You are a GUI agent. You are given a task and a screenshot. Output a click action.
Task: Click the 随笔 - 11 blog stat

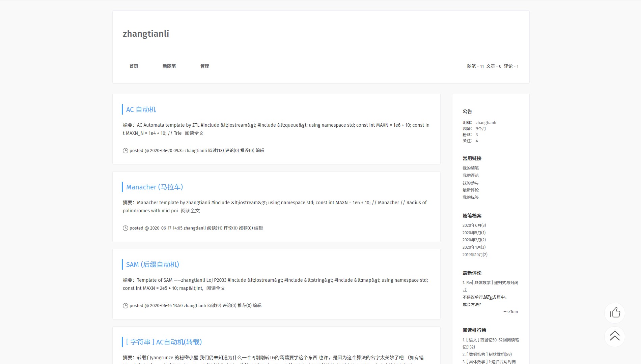[x=475, y=66]
